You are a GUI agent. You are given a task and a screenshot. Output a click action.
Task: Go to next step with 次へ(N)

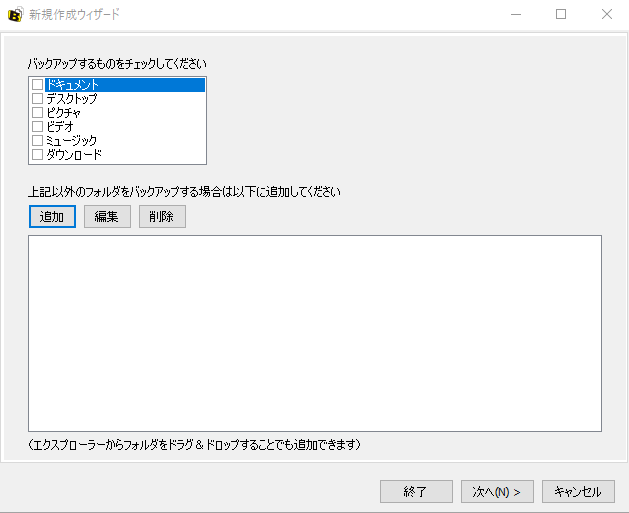pos(497,491)
